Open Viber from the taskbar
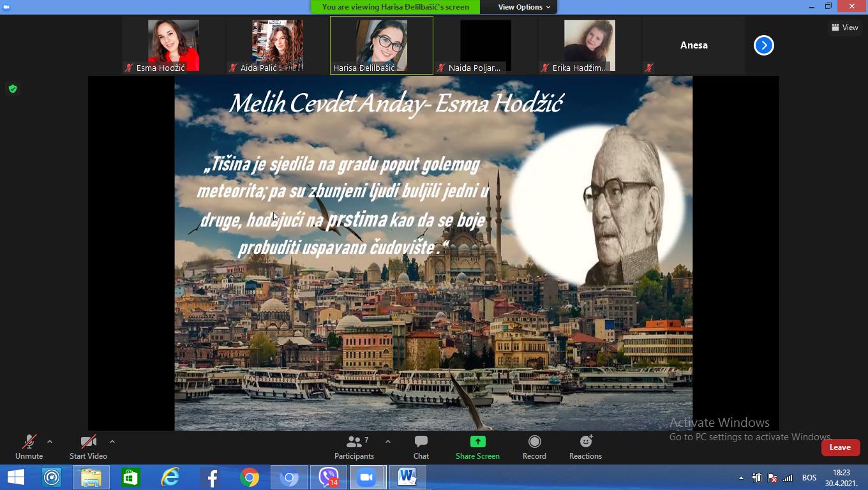This screenshot has width=868, height=490. coord(329,477)
